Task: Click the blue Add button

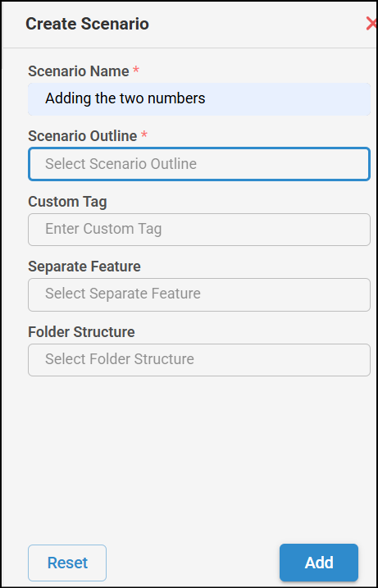Action: [x=319, y=563]
